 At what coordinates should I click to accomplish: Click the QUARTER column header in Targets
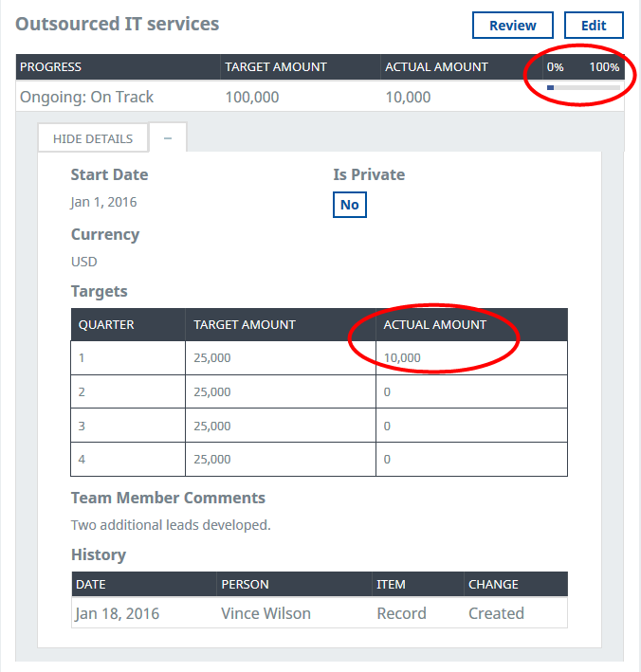(106, 324)
